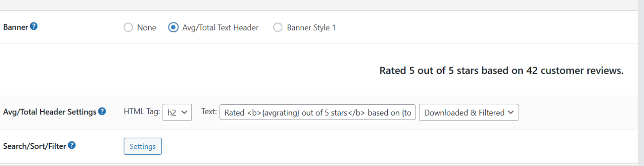Viewport: 644px width, 166px height.
Task: Click the 'Avg/Total Header Settings' row label
Action: pos(50,112)
